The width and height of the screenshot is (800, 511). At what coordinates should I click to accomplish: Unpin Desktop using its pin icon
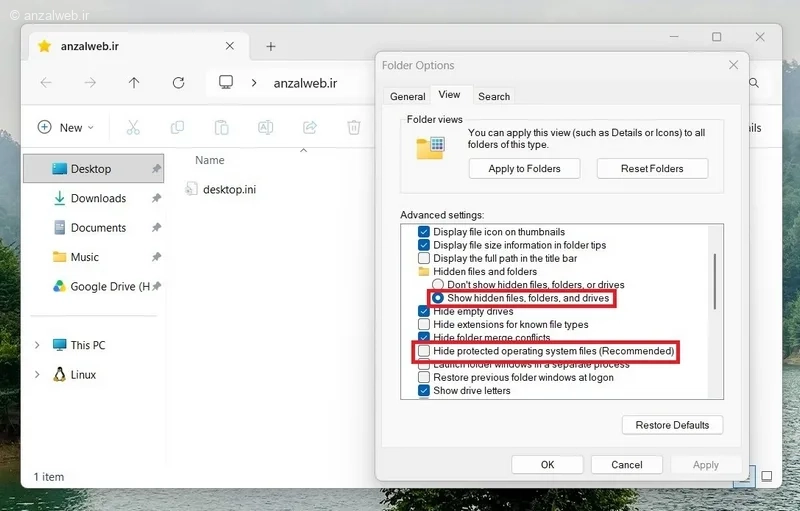156,169
